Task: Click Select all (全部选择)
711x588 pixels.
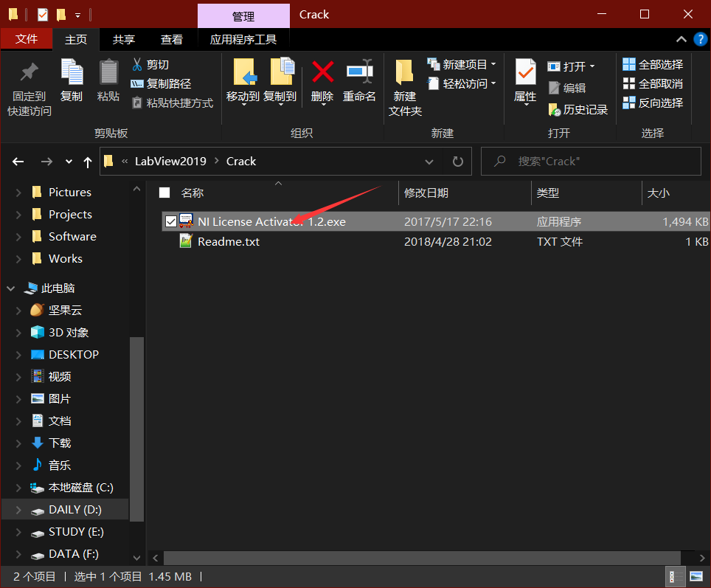Action: (653, 64)
